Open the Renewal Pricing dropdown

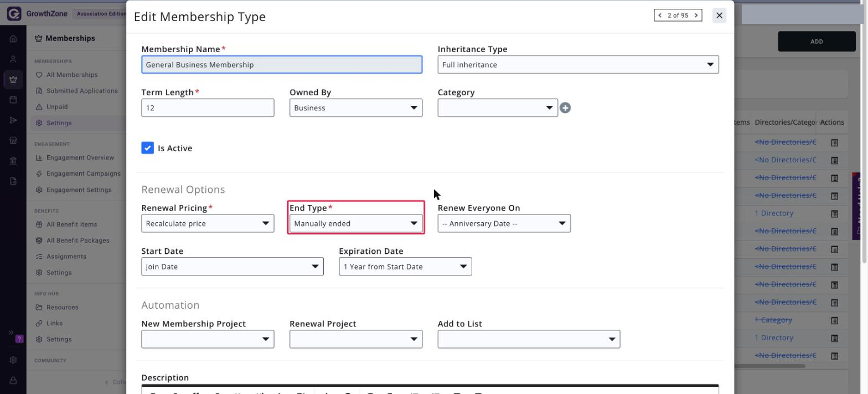pyautogui.click(x=208, y=223)
